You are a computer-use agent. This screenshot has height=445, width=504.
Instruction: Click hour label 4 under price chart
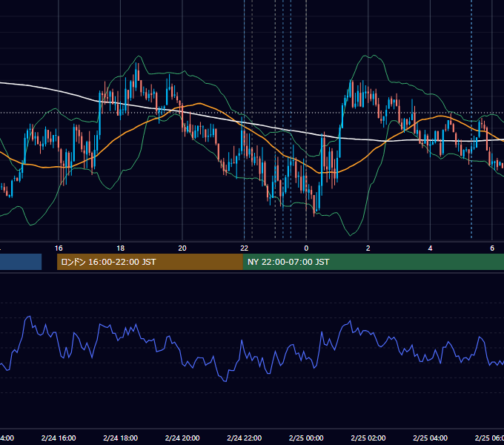point(430,248)
